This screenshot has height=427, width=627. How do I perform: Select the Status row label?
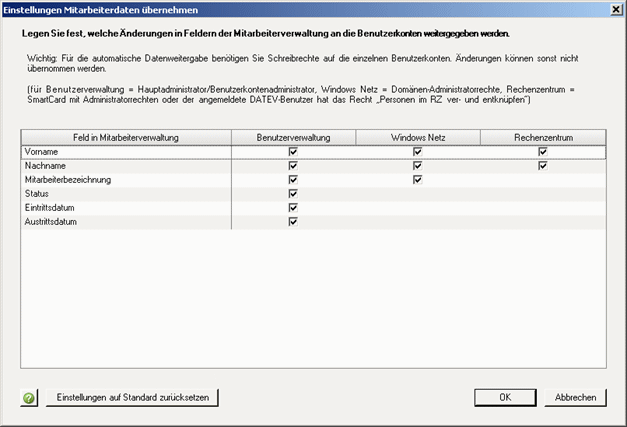click(x=37, y=194)
